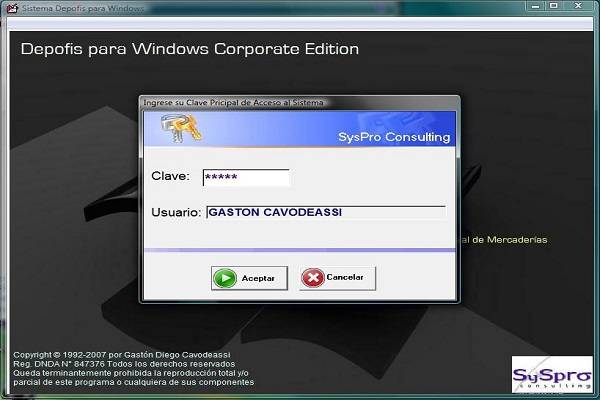This screenshot has width=600, height=400.
Task: Click the SysPro consulting logo
Action: [552, 374]
